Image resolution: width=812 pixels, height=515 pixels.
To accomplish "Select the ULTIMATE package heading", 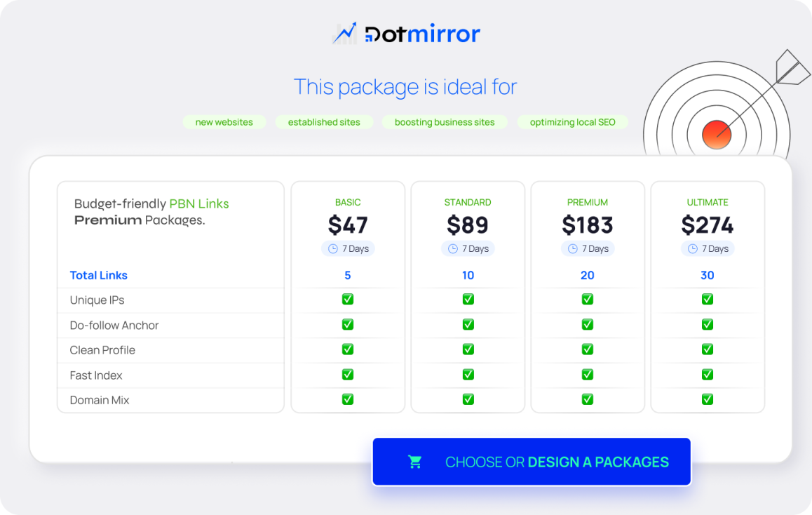I will tap(708, 202).
